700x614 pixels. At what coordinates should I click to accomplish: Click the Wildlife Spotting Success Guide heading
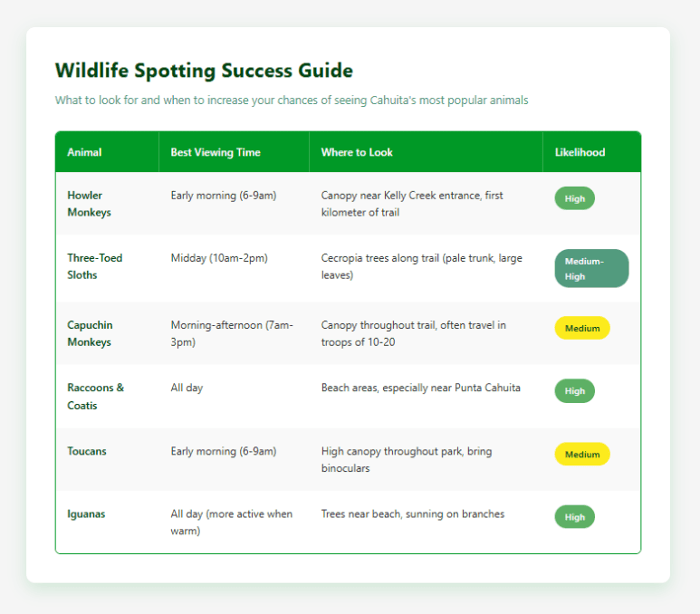[204, 71]
